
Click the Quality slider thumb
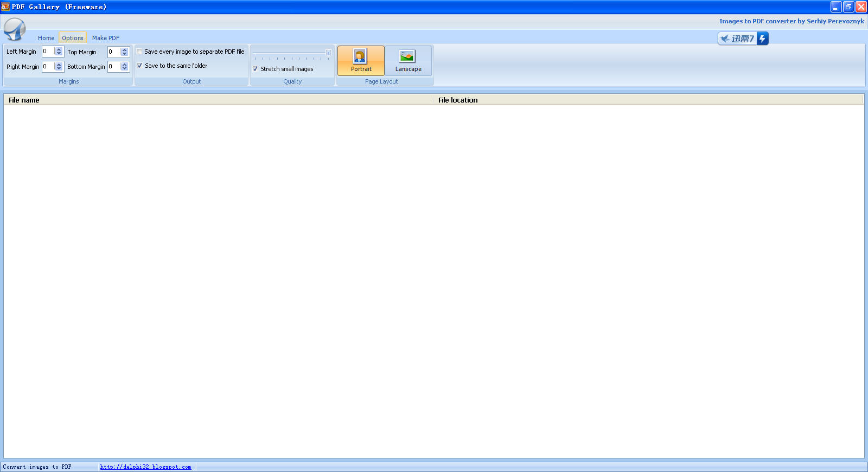tap(328, 53)
